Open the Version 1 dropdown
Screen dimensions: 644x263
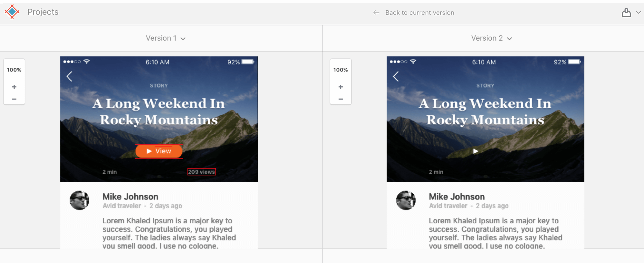tap(166, 38)
